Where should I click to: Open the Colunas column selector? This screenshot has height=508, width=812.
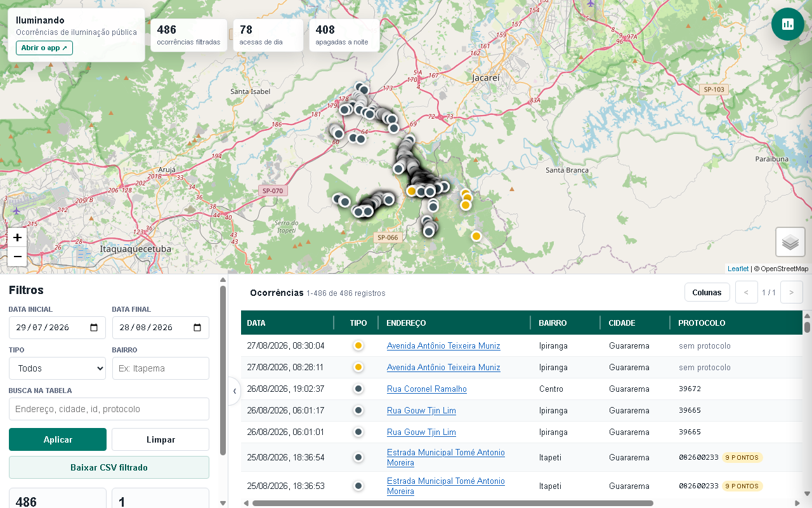tap(707, 293)
